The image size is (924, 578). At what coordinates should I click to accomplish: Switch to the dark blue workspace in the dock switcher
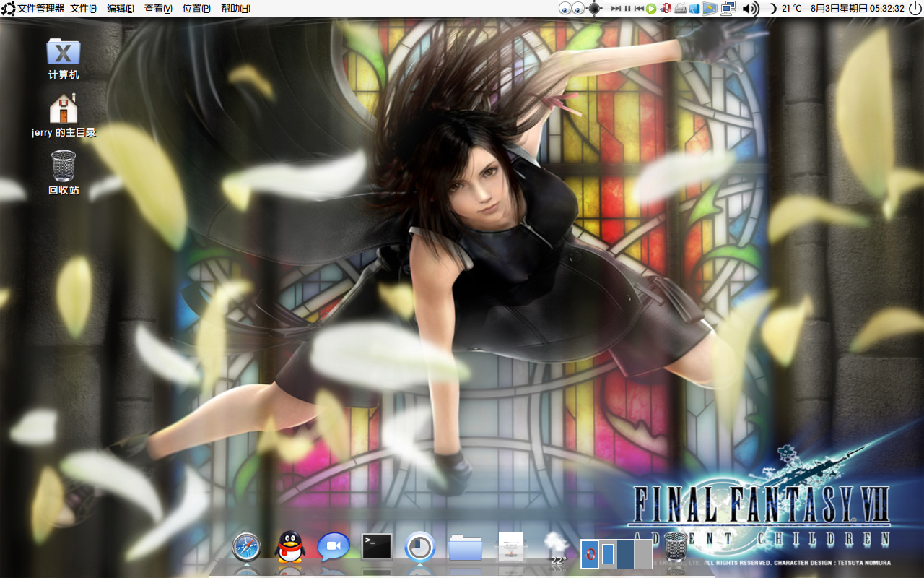coord(626,554)
